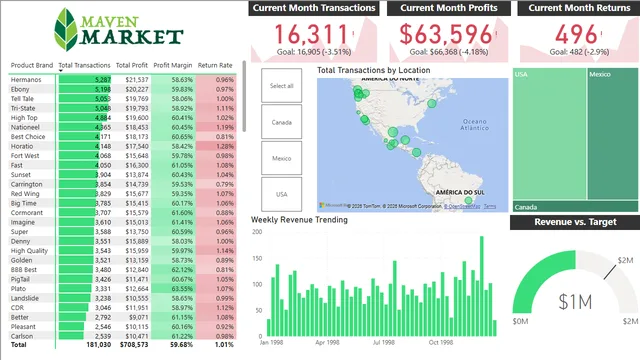Select the Nationeel brand row

122,127
